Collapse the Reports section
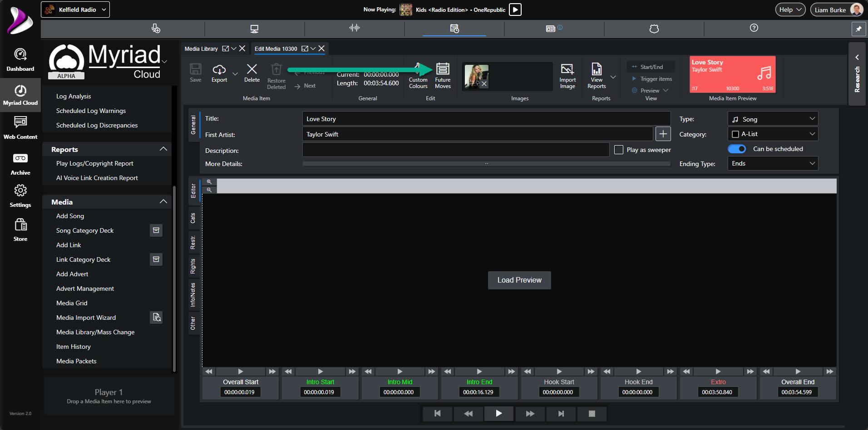 [x=163, y=149]
